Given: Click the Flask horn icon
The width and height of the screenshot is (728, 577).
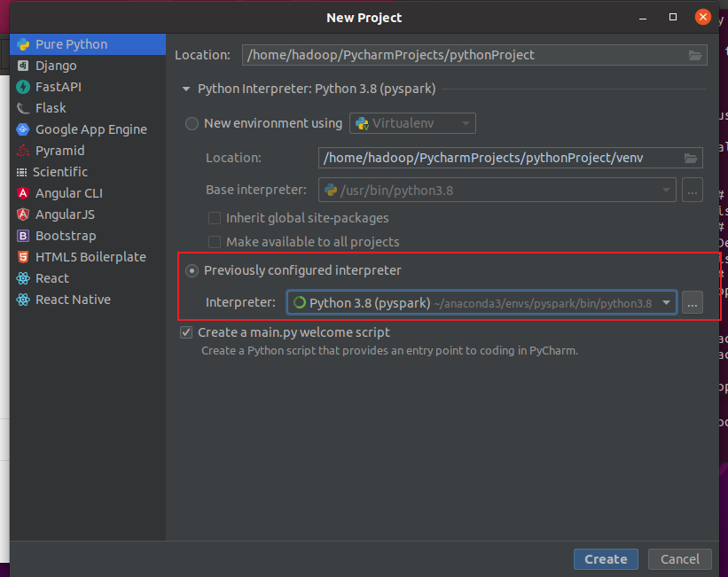Looking at the screenshot, I should click(x=23, y=108).
